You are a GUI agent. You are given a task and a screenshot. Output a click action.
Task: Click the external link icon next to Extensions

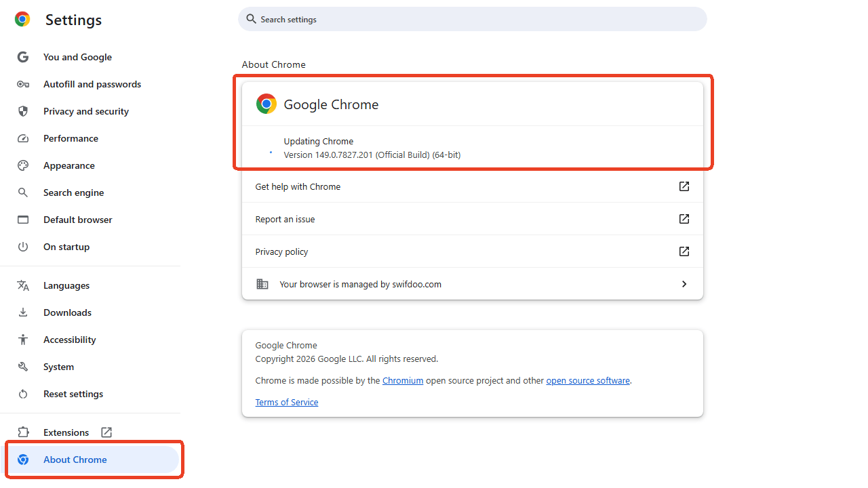(x=106, y=432)
